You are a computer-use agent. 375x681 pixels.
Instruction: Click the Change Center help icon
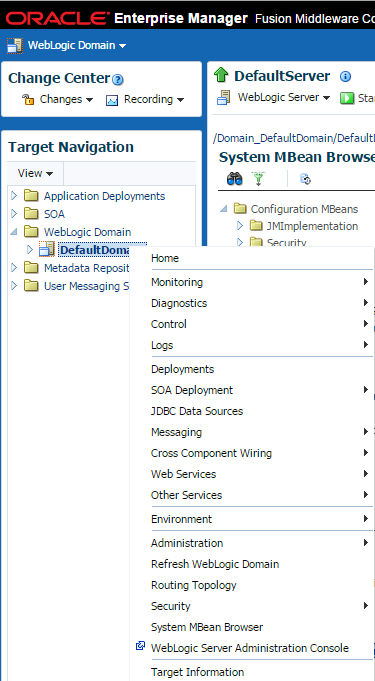(118, 80)
